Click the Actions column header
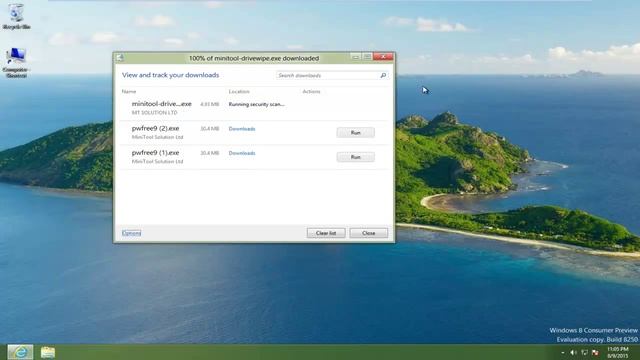The width and height of the screenshot is (640, 360). pos(311,91)
